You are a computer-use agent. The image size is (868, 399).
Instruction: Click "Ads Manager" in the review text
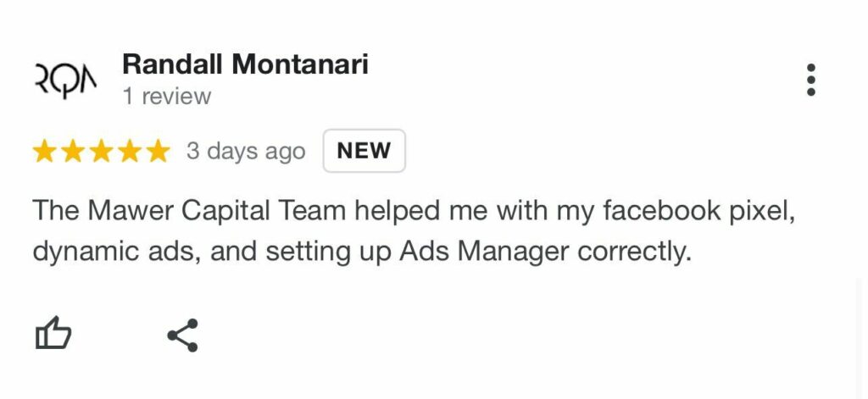click(484, 252)
